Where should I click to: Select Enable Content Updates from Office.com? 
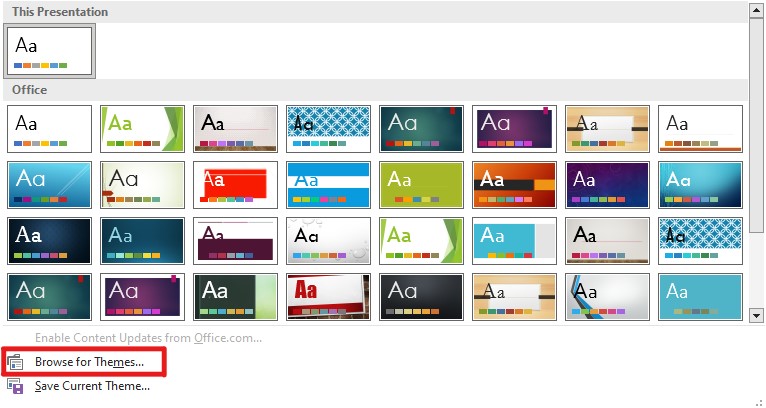tap(149, 338)
